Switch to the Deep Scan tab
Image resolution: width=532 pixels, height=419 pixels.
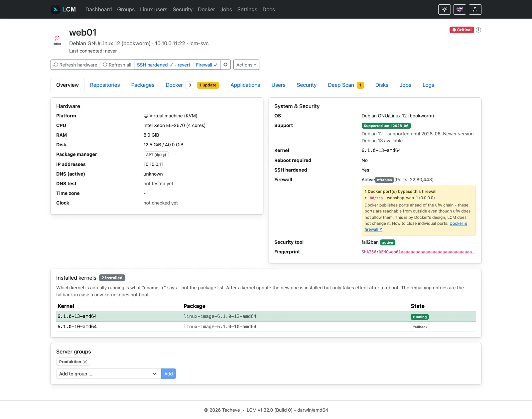coord(341,85)
